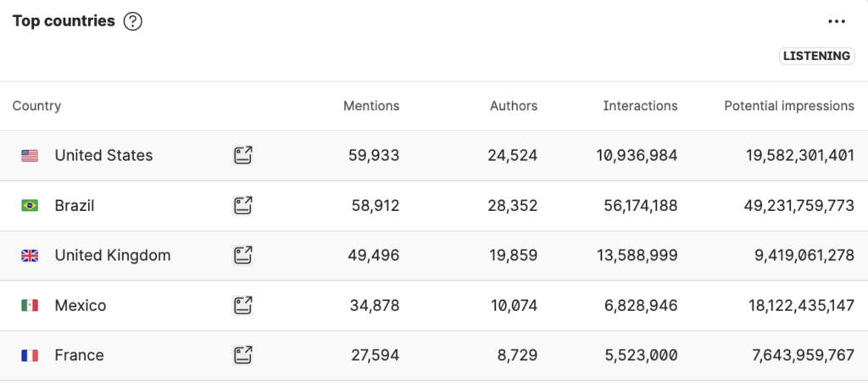
Task: Sort table by Mentions column
Action: pos(371,106)
